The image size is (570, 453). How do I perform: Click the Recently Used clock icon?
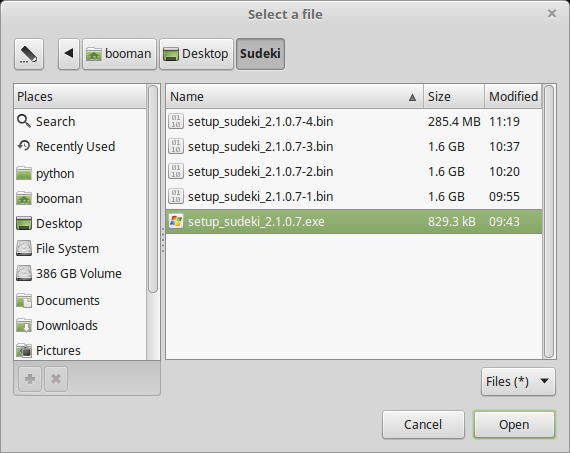tap(24, 146)
